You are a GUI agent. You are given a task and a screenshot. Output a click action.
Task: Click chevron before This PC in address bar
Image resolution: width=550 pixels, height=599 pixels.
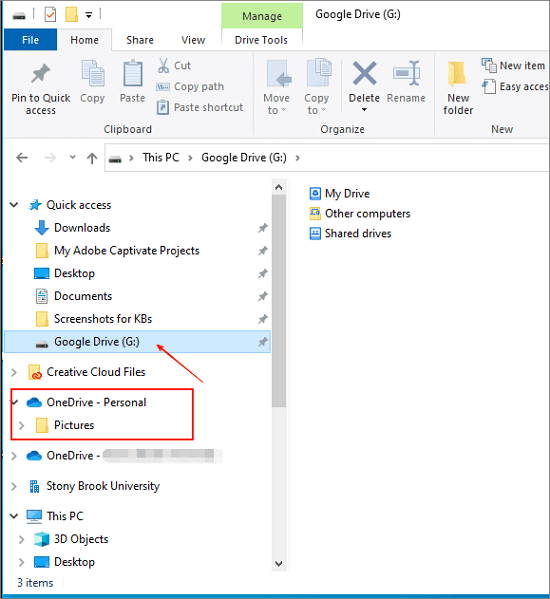coord(131,158)
